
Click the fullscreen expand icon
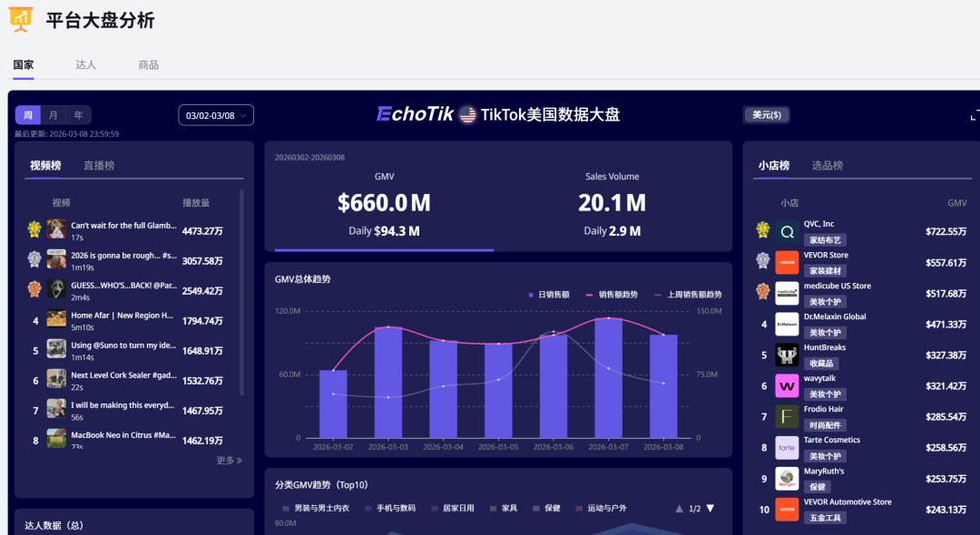[x=975, y=115]
